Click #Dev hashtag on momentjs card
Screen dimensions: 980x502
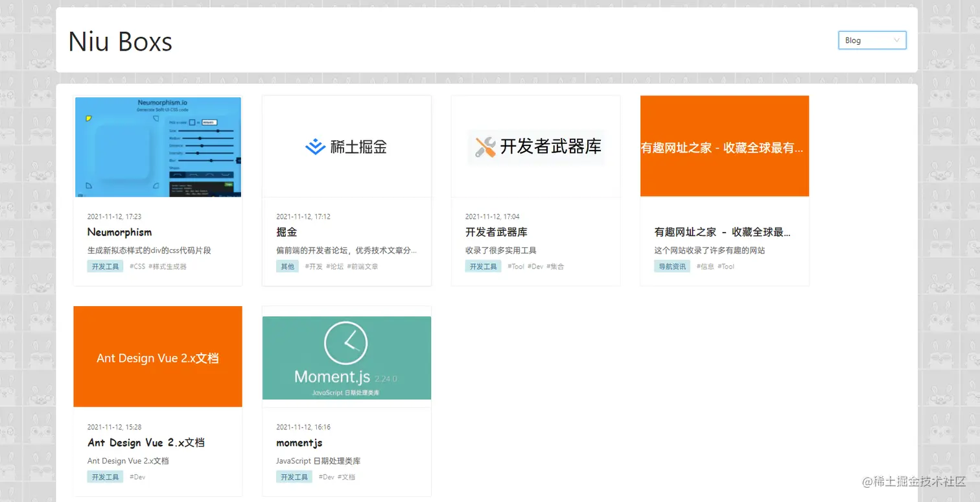click(x=327, y=477)
